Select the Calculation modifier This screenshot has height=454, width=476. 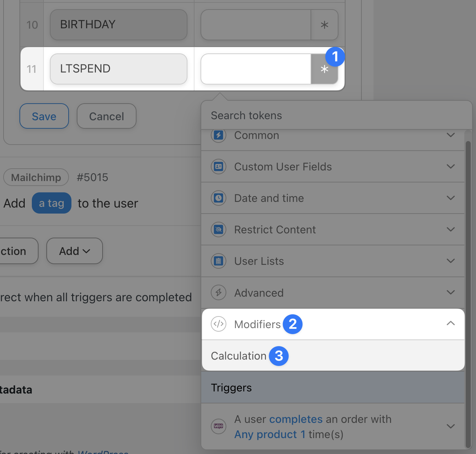coord(239,356)
